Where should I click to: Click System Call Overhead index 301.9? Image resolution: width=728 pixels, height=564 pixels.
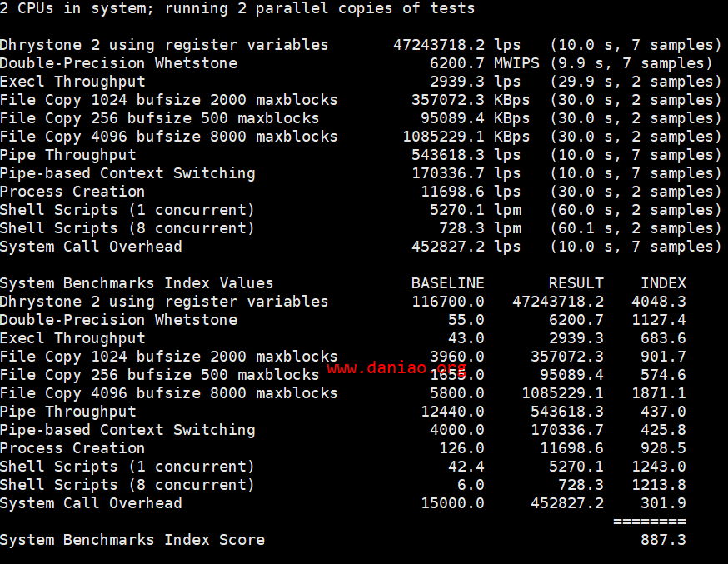coord(663,503)
